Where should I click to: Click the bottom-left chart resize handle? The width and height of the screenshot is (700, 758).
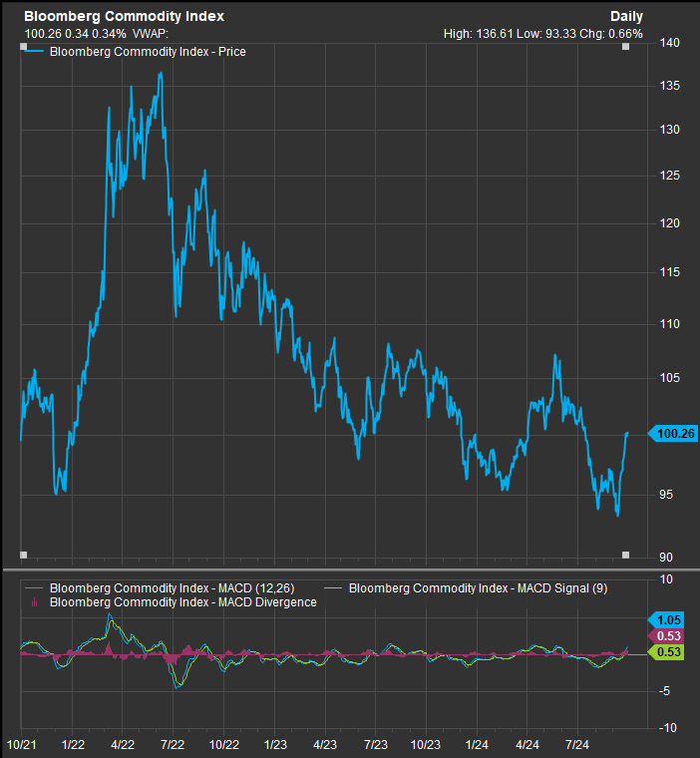[23, 555]
